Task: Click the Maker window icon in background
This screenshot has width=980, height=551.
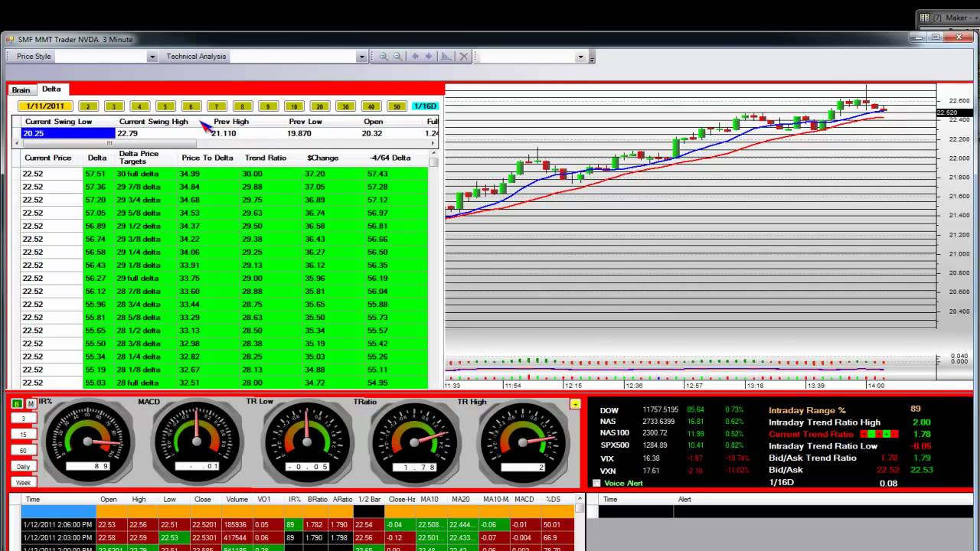Action: pyautogui.click(x=924, y=18)
